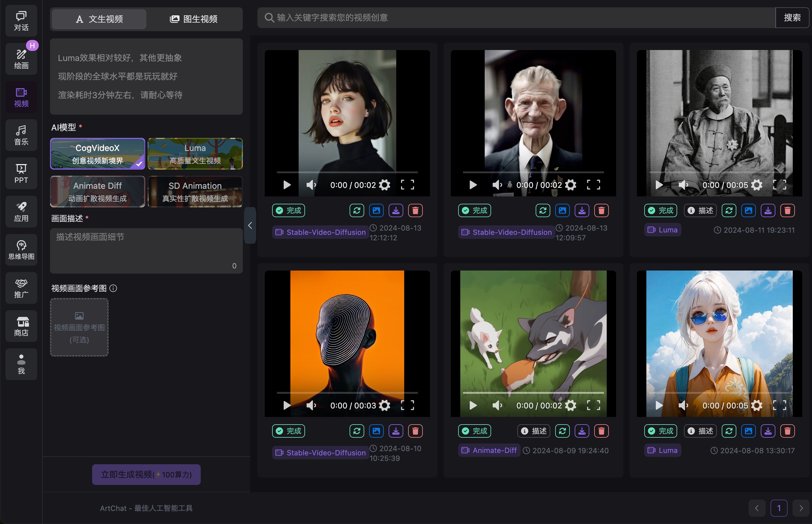Click the 搜索 search button
812x524 pixels.
pyautogui.click(x=792, y=18)
